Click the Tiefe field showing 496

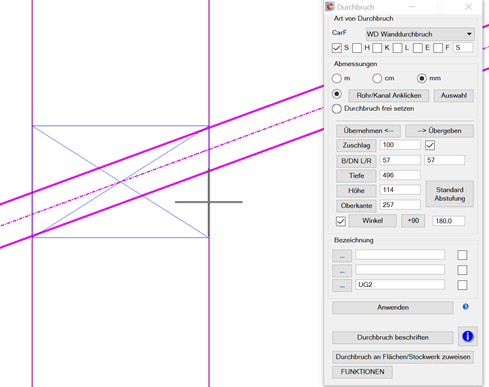click(400, 175)
